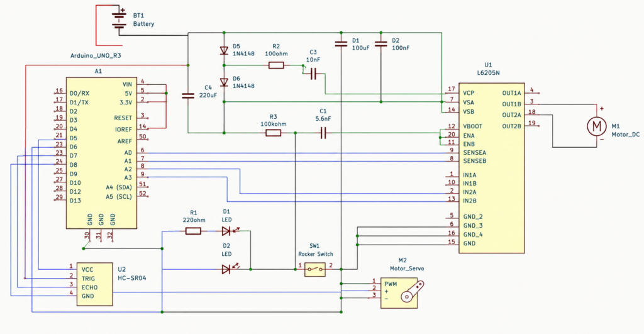The width and height of the screenshot is (644, 334).
Task: Select the M2 servo motor symbol
Action: [x=402, y=293]
